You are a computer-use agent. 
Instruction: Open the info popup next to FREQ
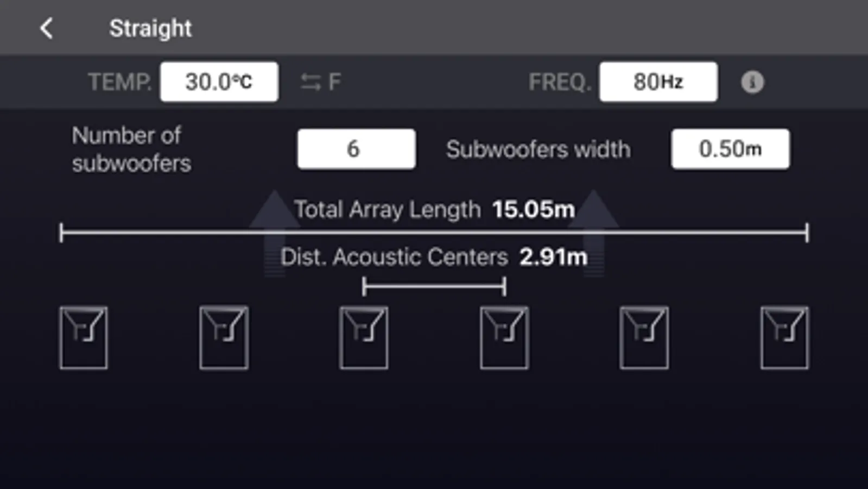tap(752, 82)
